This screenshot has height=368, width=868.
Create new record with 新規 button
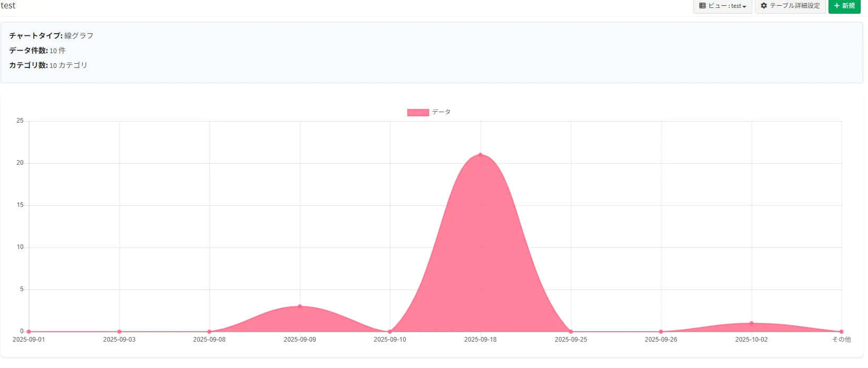844,6
